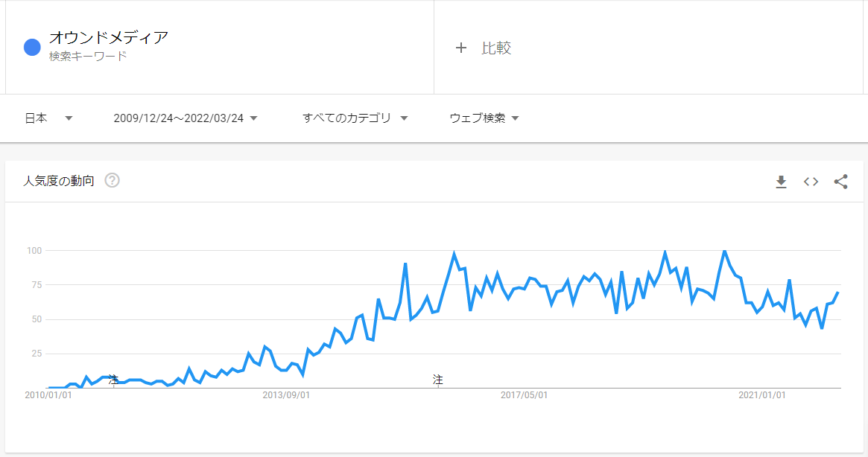Click the 100 value axis label

(34, 251)
